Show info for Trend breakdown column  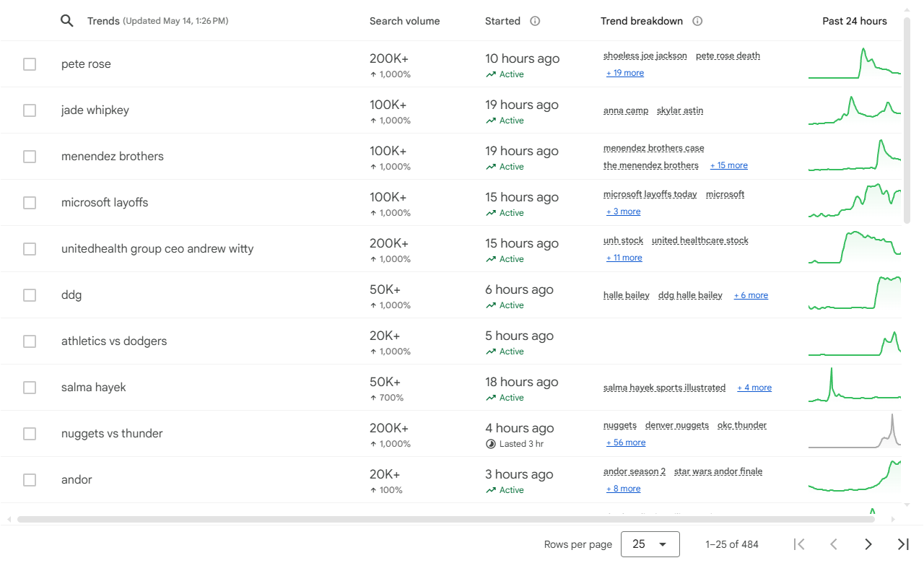[x=697, y=21]
